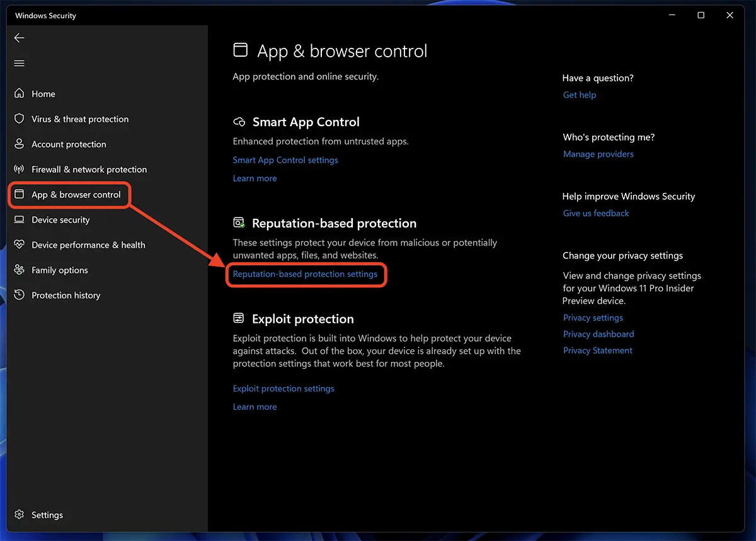This screenshot has height=541, width=756.
Task: Open Smart App Control settings link
Action: point(285,160)
